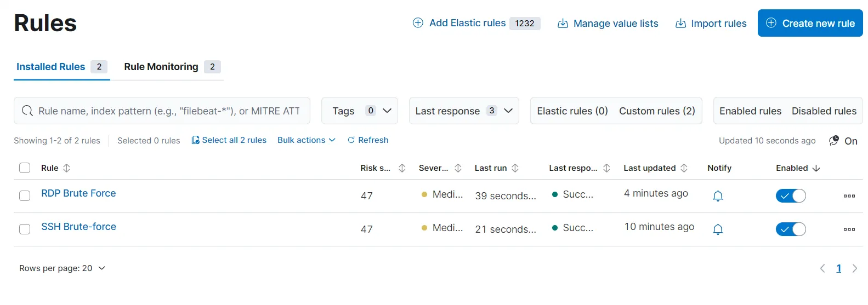
Task: Sort by the Risk score column arrows
Action: [402, 168]
